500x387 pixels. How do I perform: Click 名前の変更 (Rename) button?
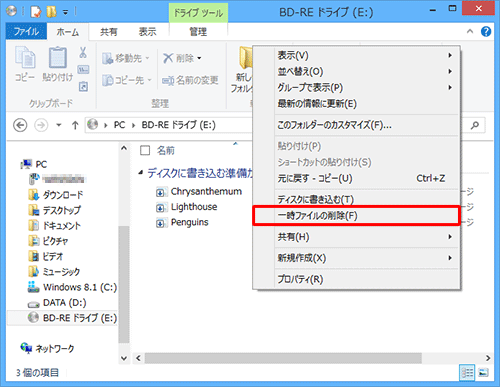click(x=190, y=80)
